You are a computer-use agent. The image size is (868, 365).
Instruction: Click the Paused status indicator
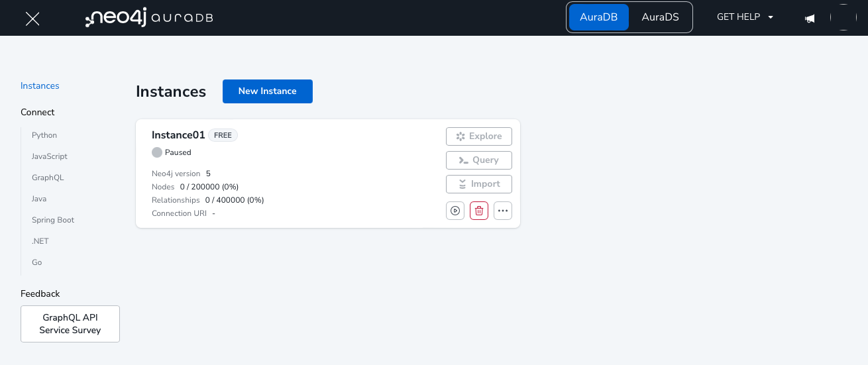coord(172,152)
